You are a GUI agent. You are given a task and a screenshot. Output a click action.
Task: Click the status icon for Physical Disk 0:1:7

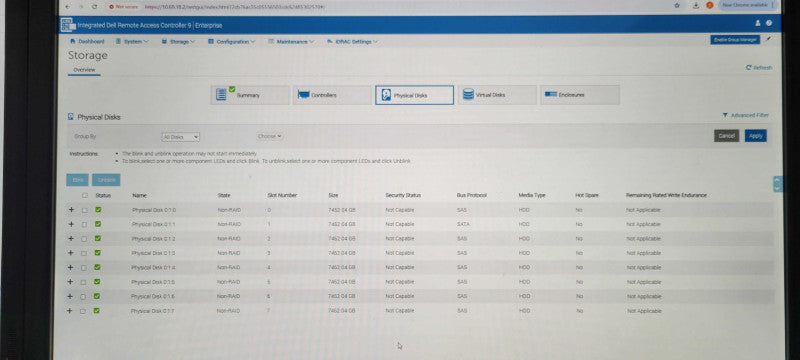coord(96,311)
